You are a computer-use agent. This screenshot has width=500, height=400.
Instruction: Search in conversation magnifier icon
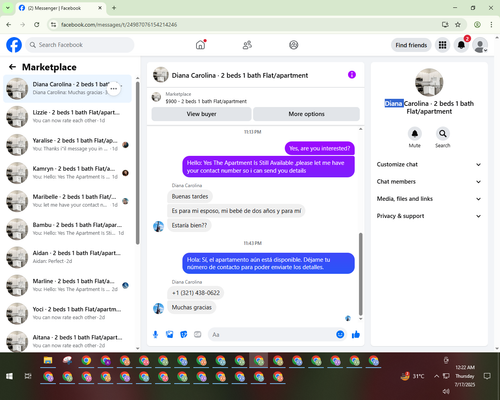coord(443,134)
